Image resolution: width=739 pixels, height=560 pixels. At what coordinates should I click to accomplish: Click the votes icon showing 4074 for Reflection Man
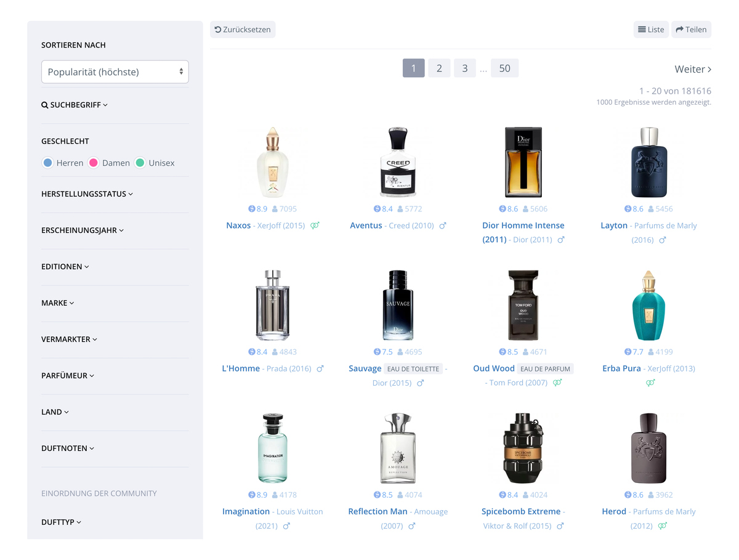pyautogui.click(x=400, y=495)
